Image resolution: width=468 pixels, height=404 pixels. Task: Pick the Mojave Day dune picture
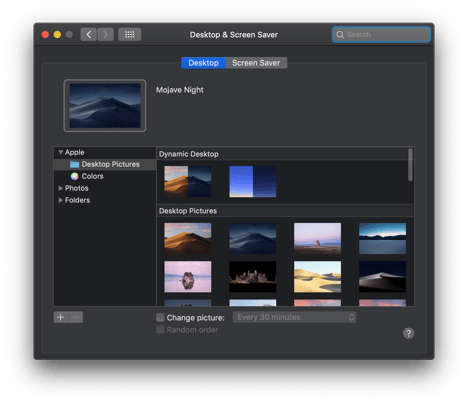coord(188,239)
